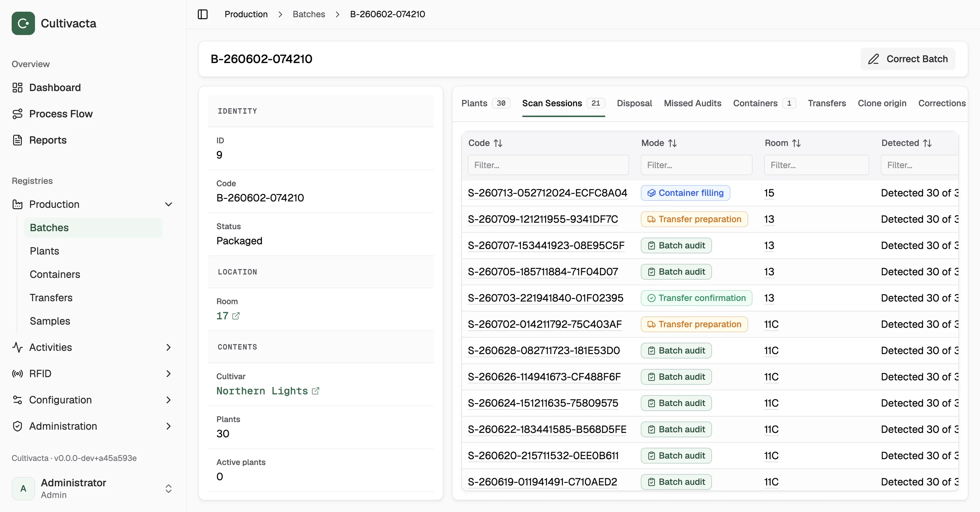Viewport: 980px width, 512px height.
Task: Click Transfer confirmation mode badge
Action: click(x=696, y=298)
